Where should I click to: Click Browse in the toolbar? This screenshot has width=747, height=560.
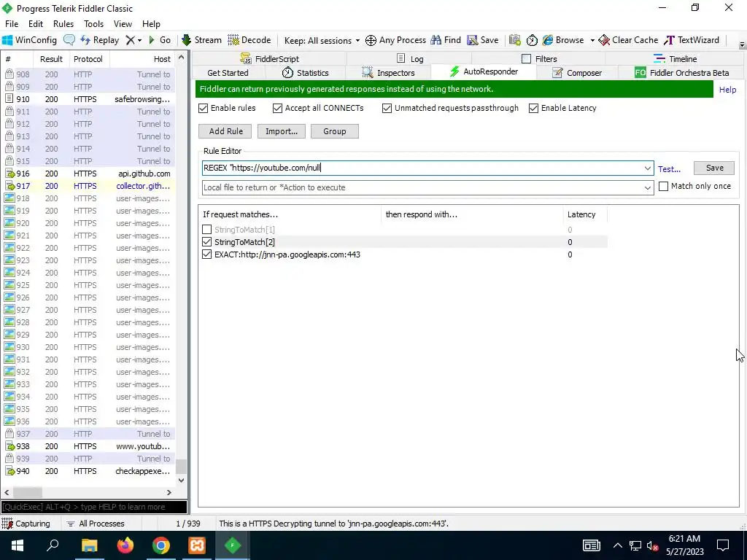563,40
